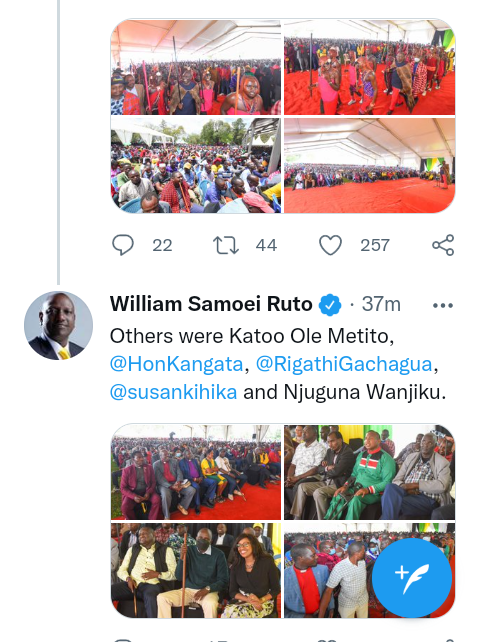The height and width of the screenshot is (642, 480).
Task: Open the 37m timestamp
Action: click(x=381, y=304)
